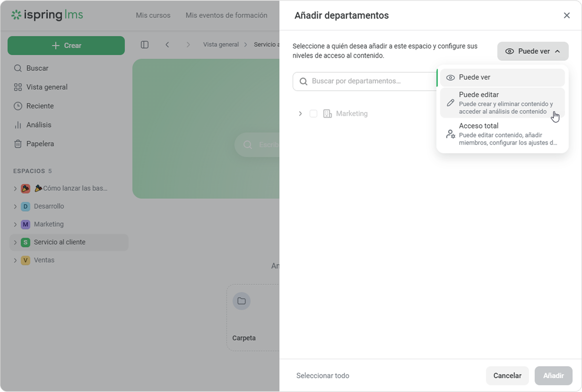
Task: Close the Añadir departamentos panel
Action: 566,16
